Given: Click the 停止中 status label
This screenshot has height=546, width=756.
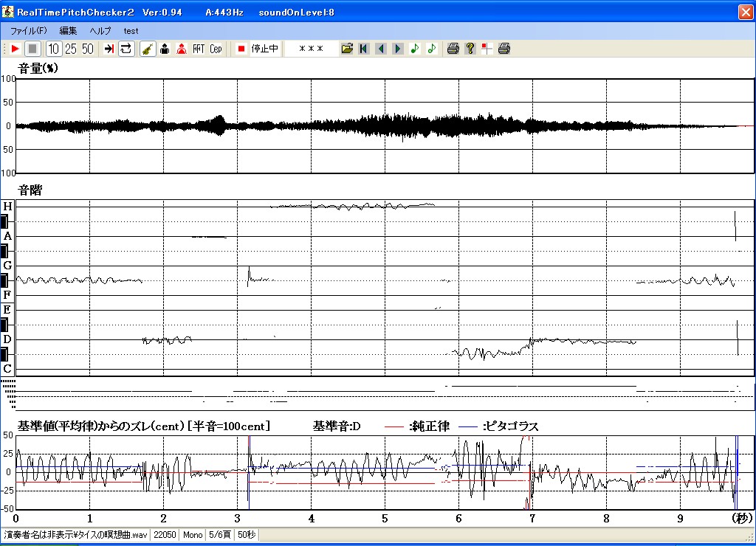Looking at the screenshot, I should 265,49.
